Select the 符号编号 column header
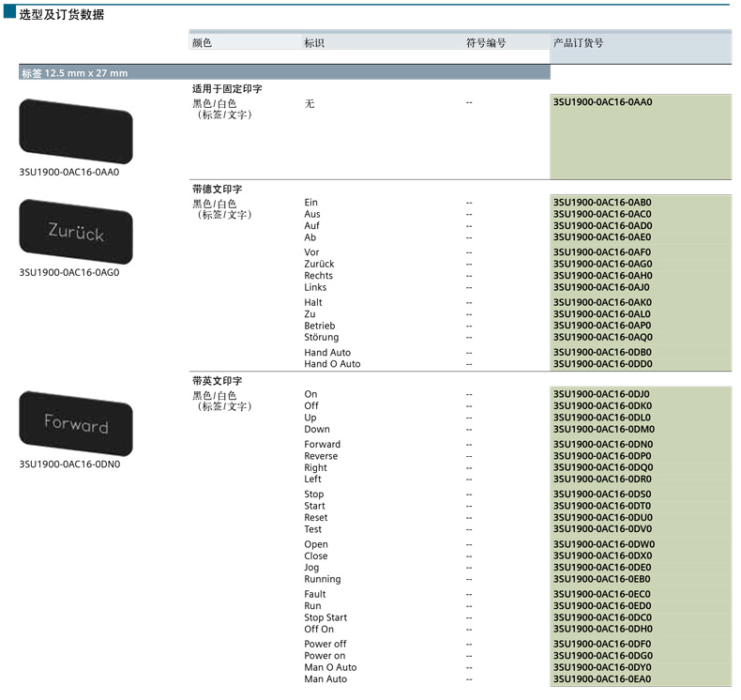The height and width of the screenshot is (700, 741). point(486,43)
